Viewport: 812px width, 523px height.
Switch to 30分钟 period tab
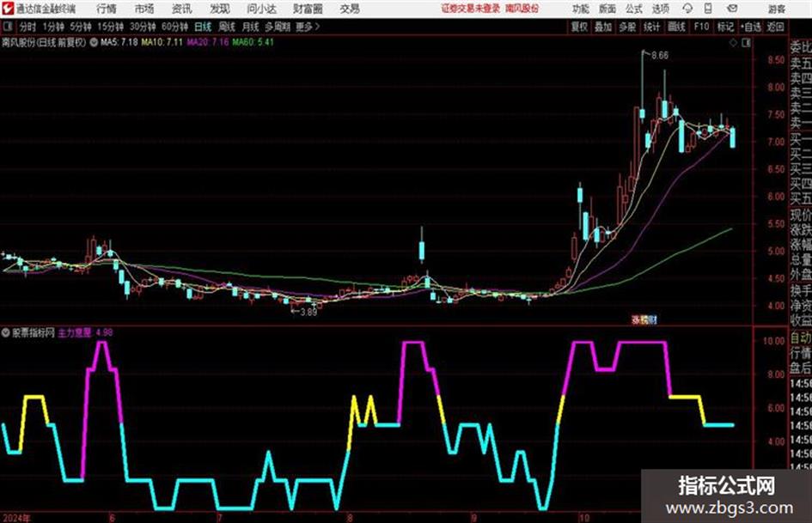pyautogui.click(x=143, y=27)
